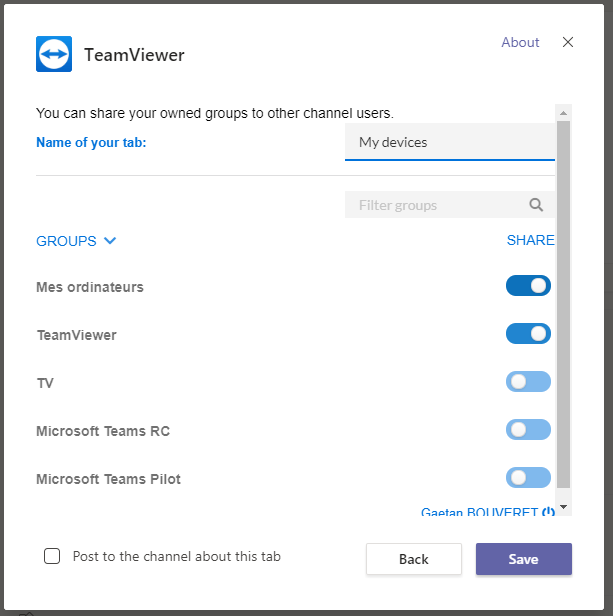Switch on sharing for Microsoft Teams Pilot
The height and width of the screenshot is (616, 613).
coord(528,477)
